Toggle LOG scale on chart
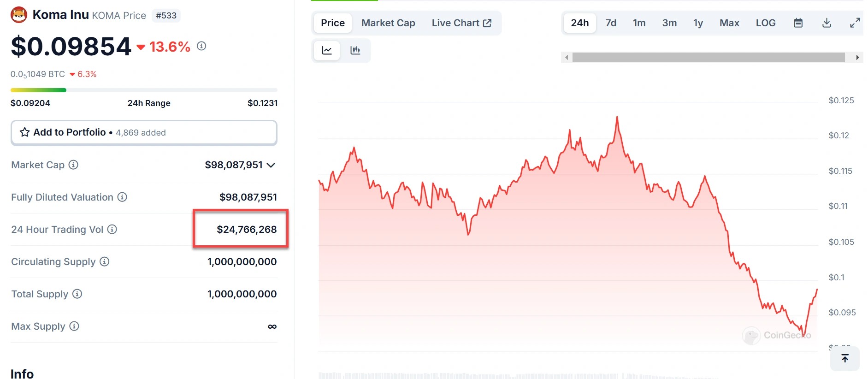The image size is (868, 379). (765, 23)
